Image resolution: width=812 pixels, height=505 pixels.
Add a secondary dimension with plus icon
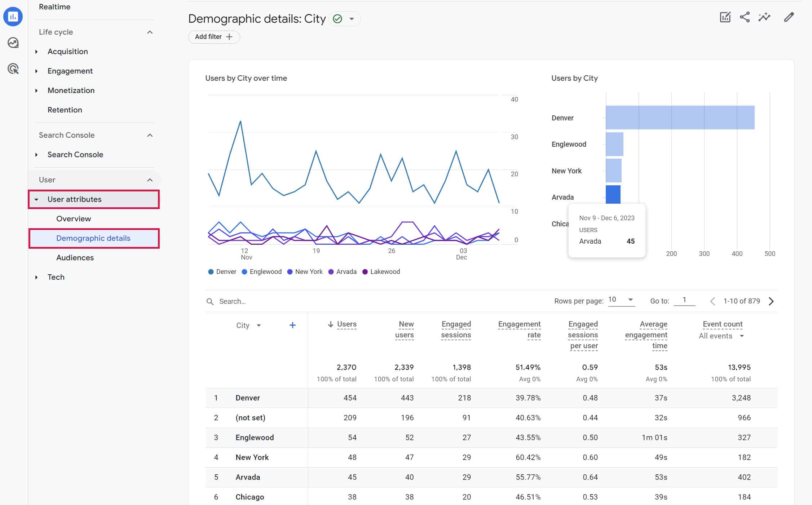click(293, 325)
